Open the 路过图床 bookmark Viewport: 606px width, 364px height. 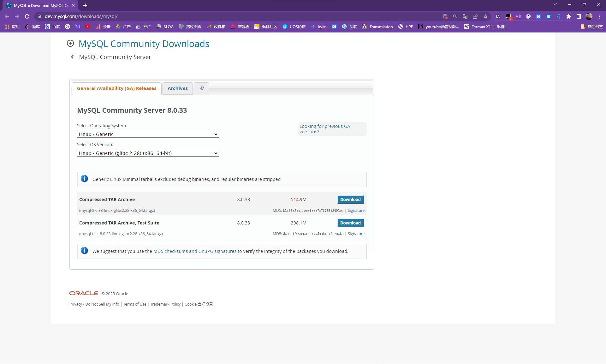point(190,27)
